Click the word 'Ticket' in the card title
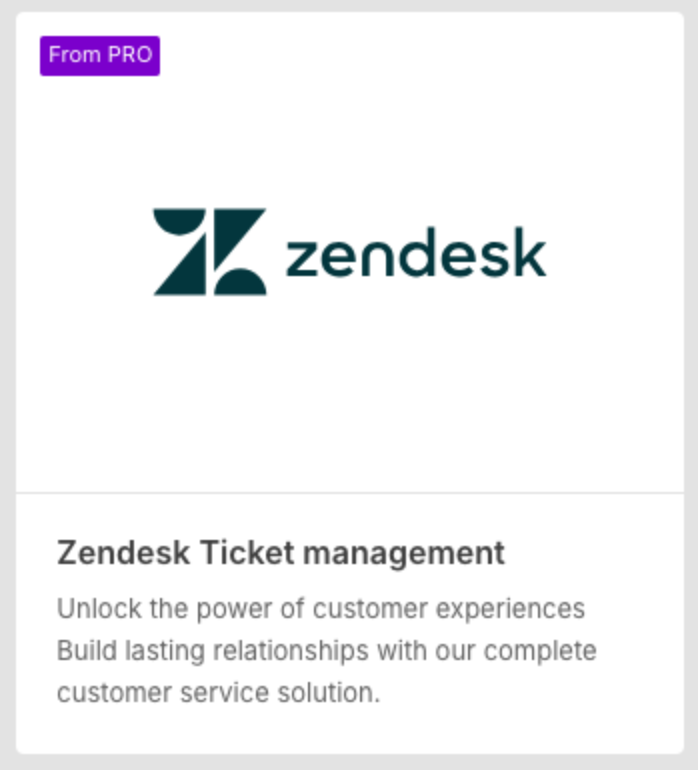The height and width of the screenshot is (770, 698). click(247, 553)
